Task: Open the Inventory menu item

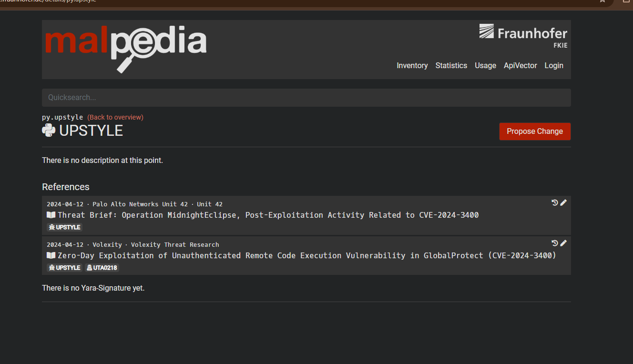Action: click(412, 65)
